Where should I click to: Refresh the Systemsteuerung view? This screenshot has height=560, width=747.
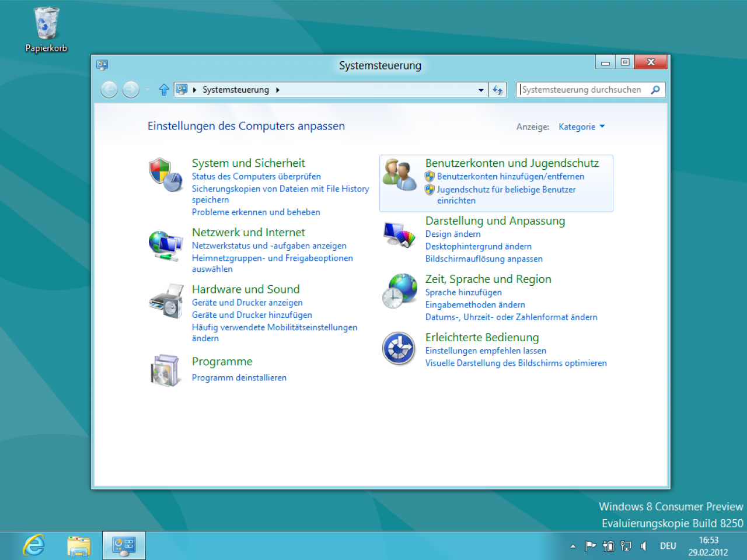pyautogui.click(x=498, y=90)
